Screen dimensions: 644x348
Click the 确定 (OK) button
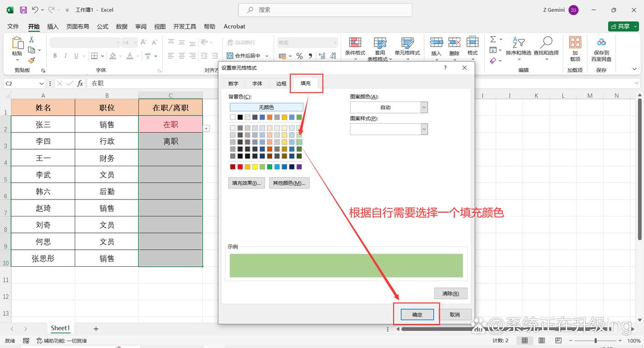(x=417, y=314)
